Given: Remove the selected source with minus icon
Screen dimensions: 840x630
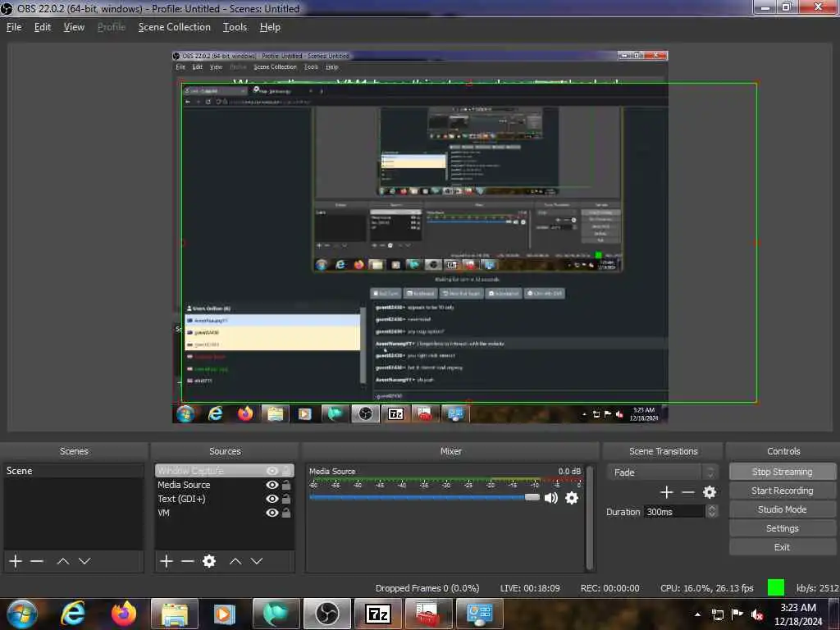Looking at the screenshot, I should click(x=188, y=561).
